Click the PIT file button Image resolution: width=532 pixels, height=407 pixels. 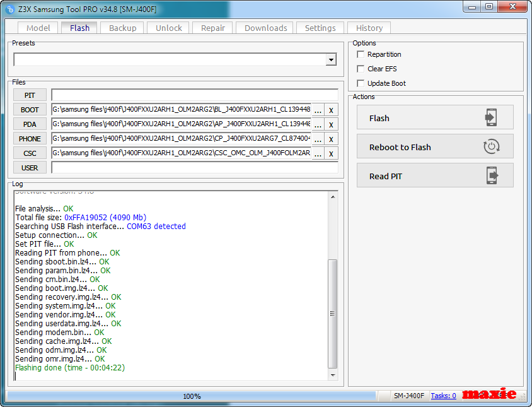pos(30,95)
